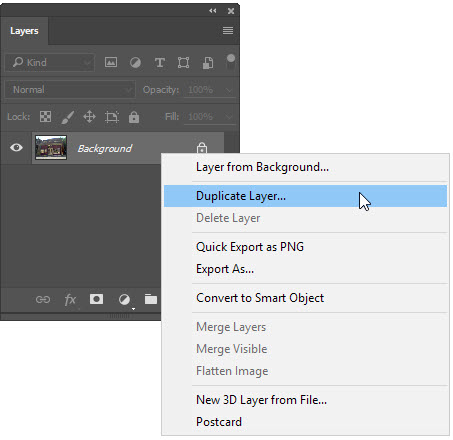Click the link layers icon
This screenshot has width=453, height=440.
tap(43, 300)
